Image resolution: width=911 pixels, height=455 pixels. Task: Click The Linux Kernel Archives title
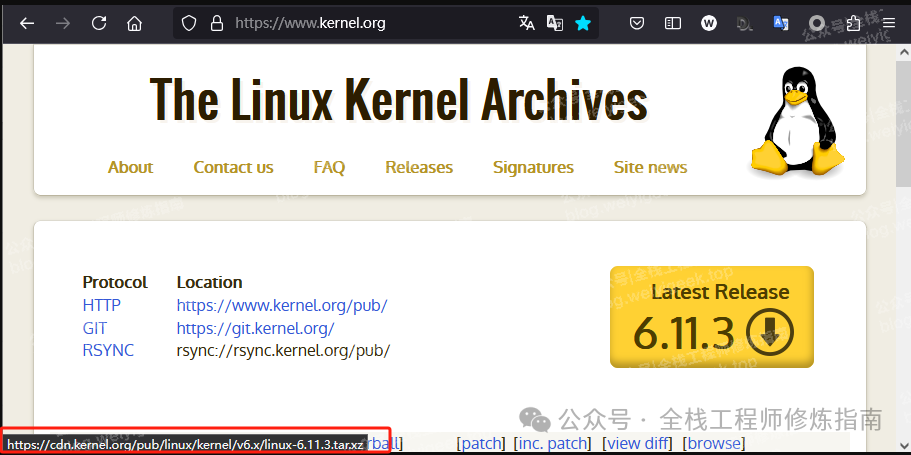pyautogui.click(x=399, y=99)
